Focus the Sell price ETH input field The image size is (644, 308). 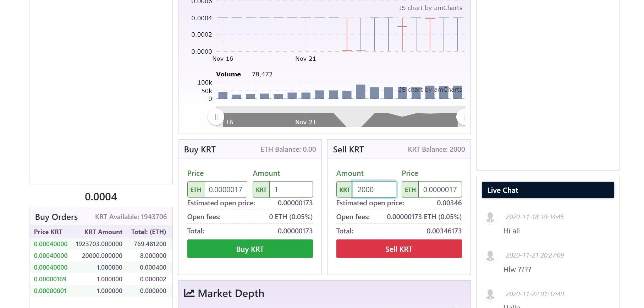(440, 189)
